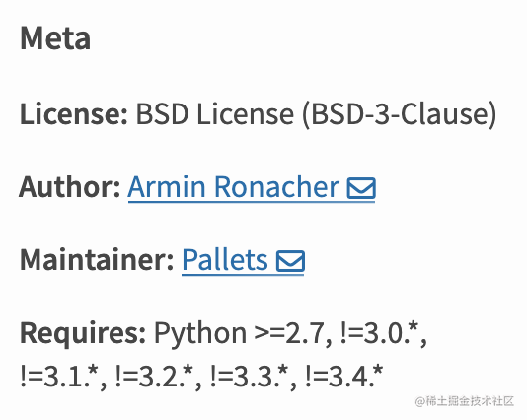Click the BSD License text

coord(215,114)
